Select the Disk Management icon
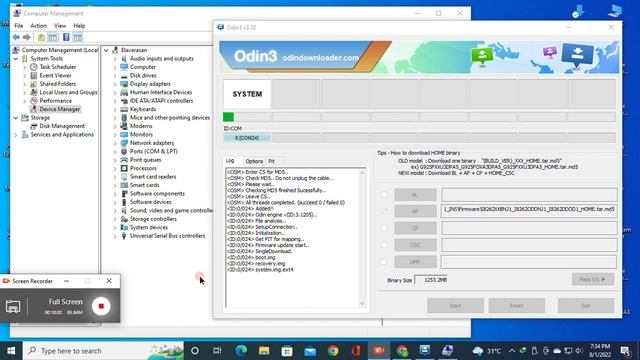The height and width of the screenshot is (360, 640). coord(34,126)
